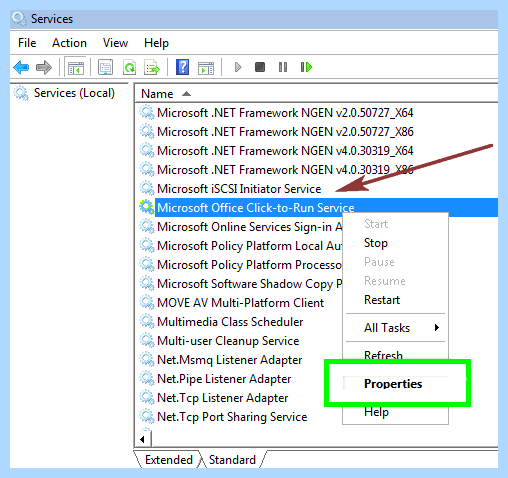Open the View menu

(x=115, y=43)
